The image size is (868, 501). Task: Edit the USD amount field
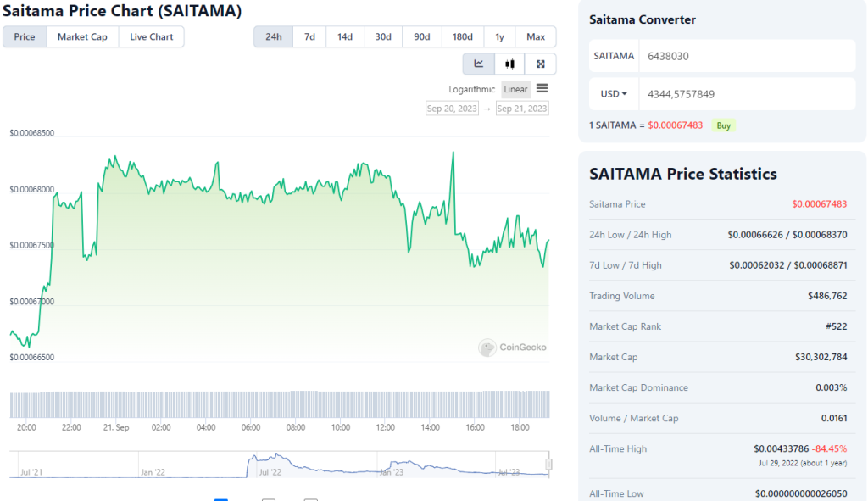[x=748, y=94]
